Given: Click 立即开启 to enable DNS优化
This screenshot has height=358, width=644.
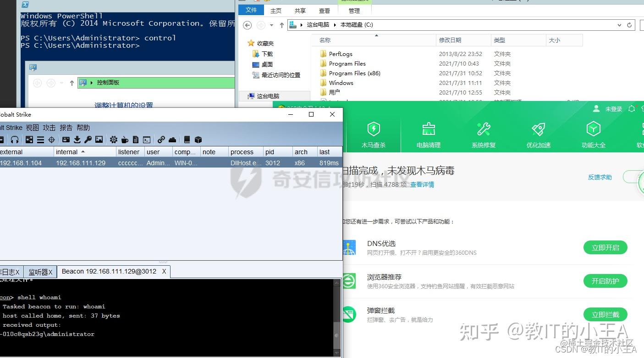Looking at the screenshot, I should [x=605, y=247].
